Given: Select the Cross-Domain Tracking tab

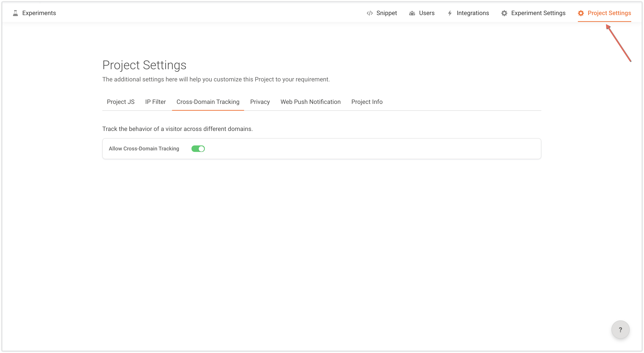Looking at the screenshot, I should pyautogui.click(x=208, y=102).
